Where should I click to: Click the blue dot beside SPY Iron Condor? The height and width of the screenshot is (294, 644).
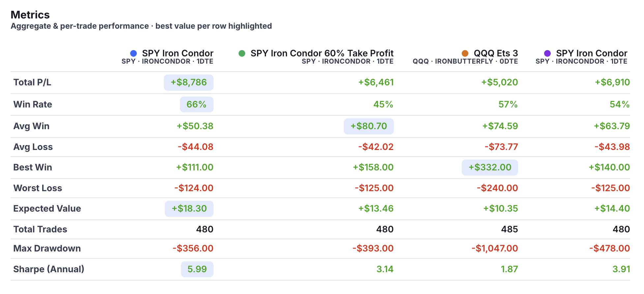[133, 53]
